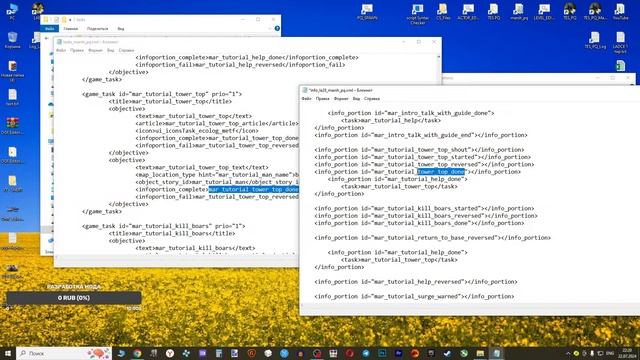Click the mar_tutorial_tower_top_shout line

click(x=419, y=150)
